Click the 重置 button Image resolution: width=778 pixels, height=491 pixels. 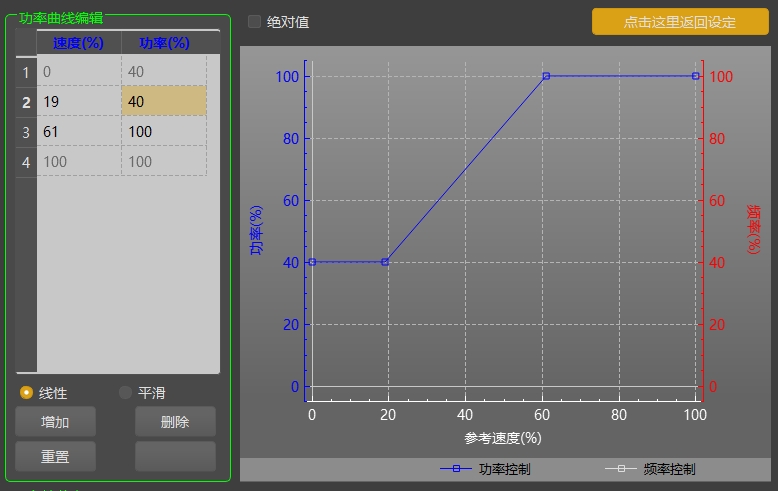click(x=55, y=456)
